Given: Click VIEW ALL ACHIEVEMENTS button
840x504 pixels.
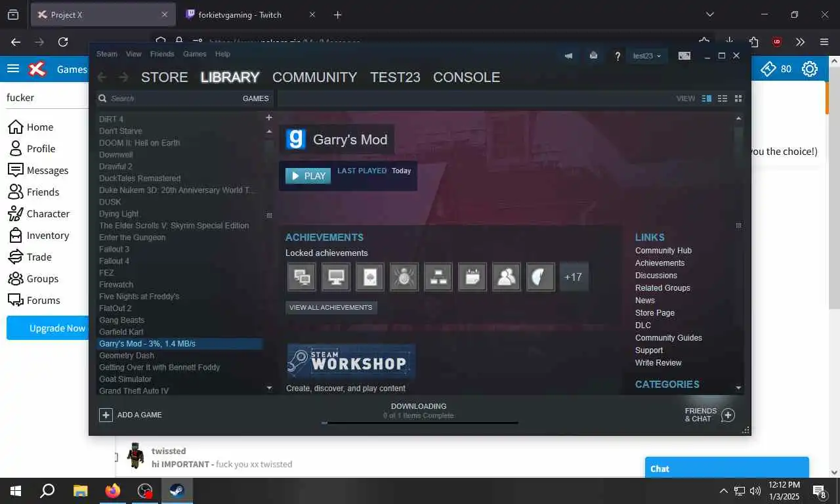Looking at the screenshot, I should click(x=331, y=307).
